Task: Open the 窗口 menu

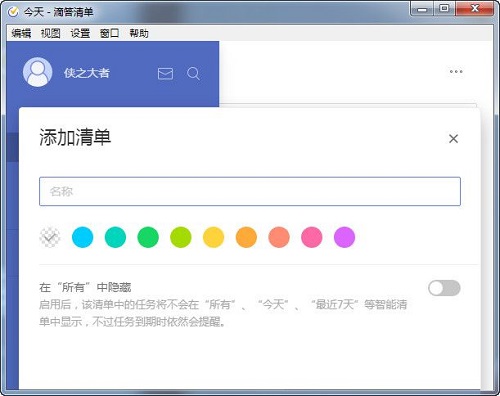Action: tap(109, 33)
